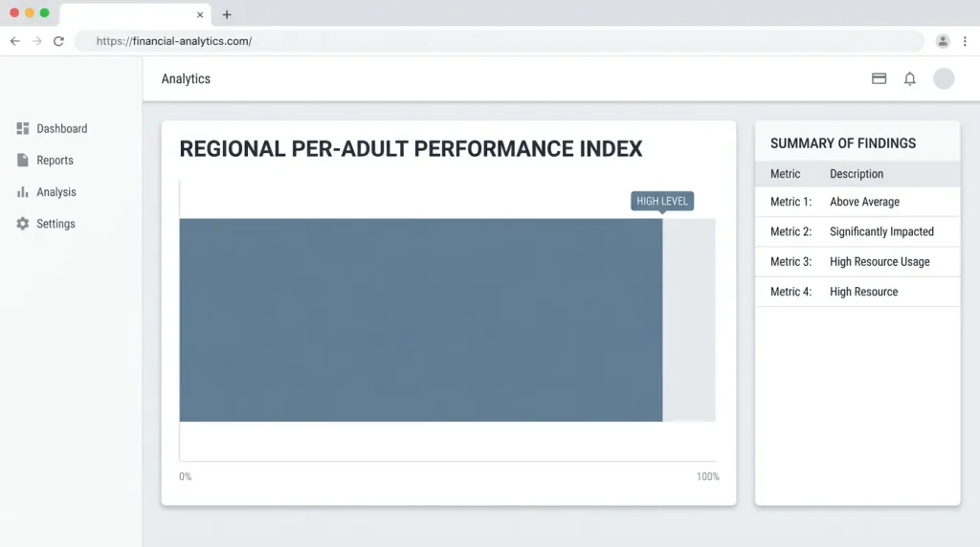Open the browser profile icon

tap(943, 41)
